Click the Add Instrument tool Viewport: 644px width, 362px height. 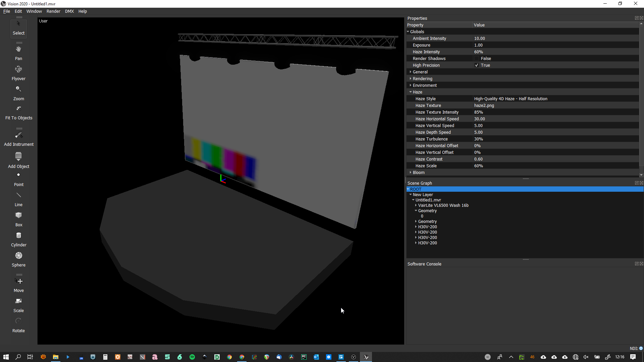click(x=18, y=138)
